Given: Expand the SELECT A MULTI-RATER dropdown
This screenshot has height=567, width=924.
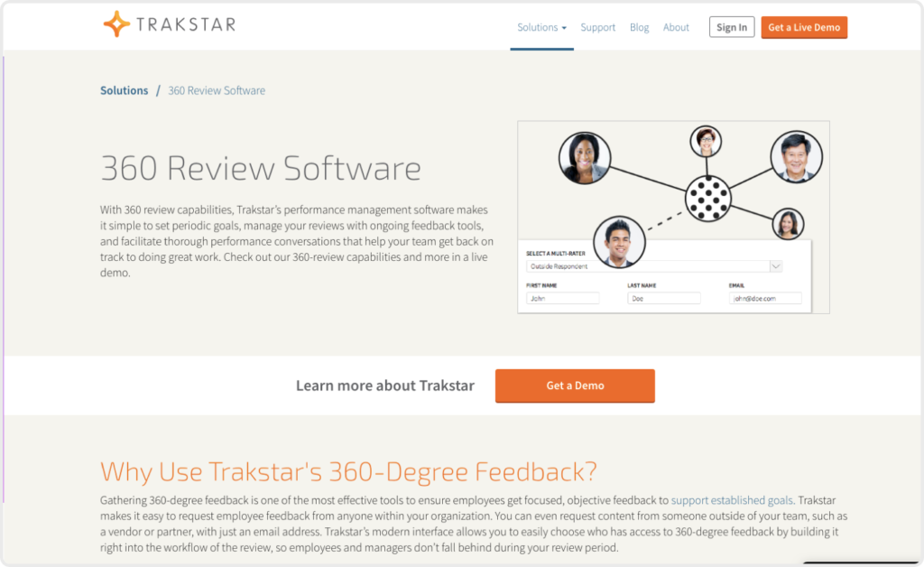Looking at the screenshot, I should point(653,266).
